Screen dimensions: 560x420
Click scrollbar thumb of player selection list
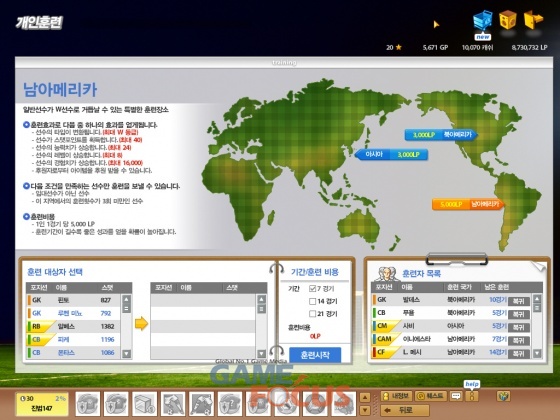point(126,308)
